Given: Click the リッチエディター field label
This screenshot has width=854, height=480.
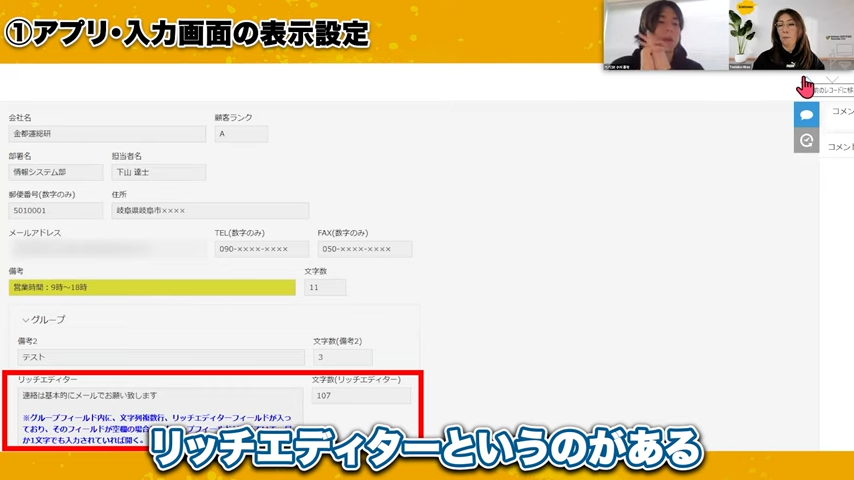Looking at the screenshot, I should 47,379.
